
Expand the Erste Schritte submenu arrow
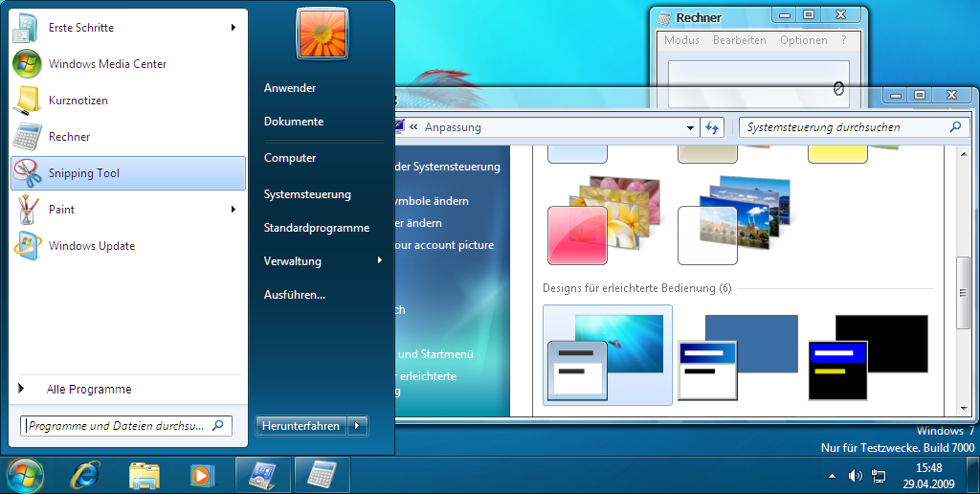click(x=234, y=28)
